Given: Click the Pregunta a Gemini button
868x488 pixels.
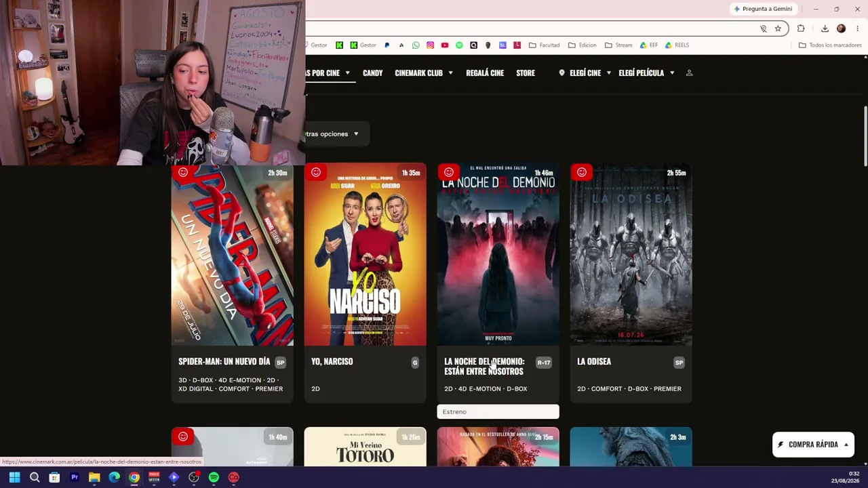Looking at the screenshot, I should click(x=762, y=9).
